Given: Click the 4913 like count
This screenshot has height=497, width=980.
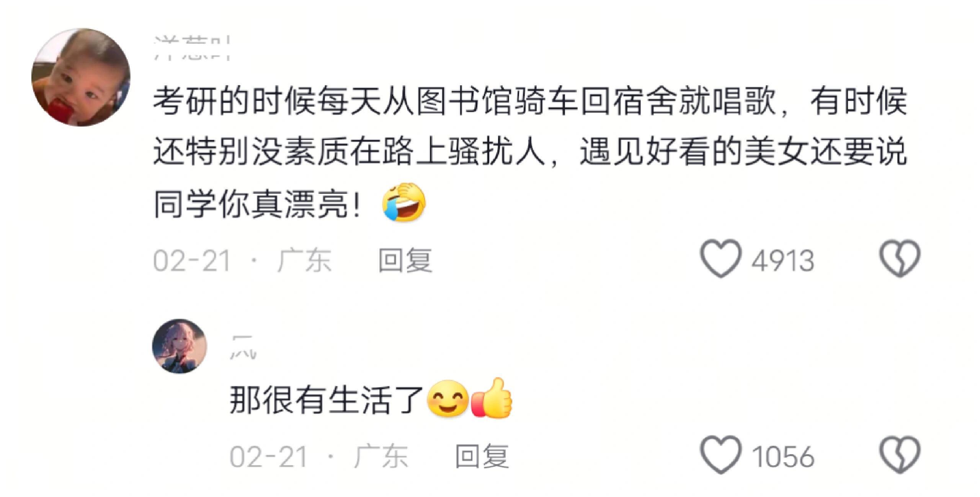Looking at the screenshot, I should click(x=783, y=261).
